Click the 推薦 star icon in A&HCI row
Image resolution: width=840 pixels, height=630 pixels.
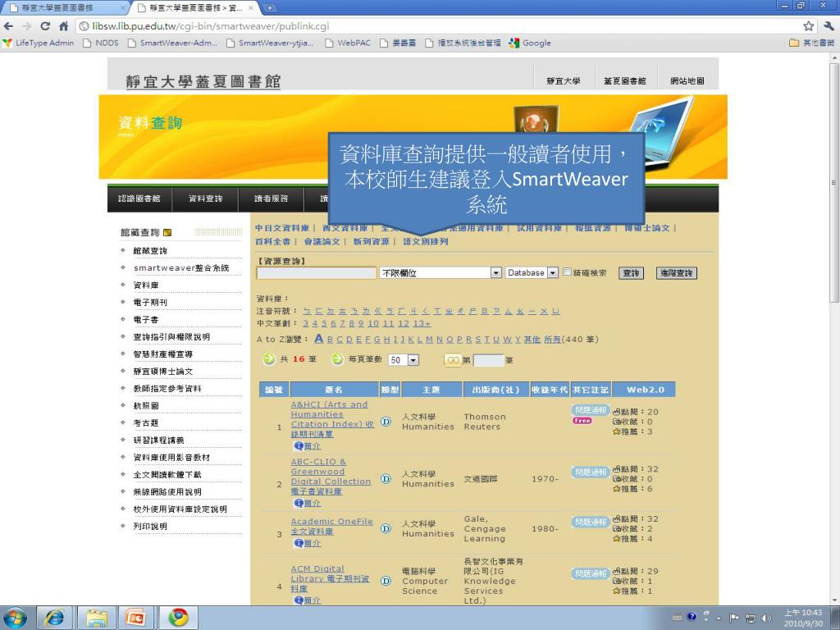(x=616, y=431)
